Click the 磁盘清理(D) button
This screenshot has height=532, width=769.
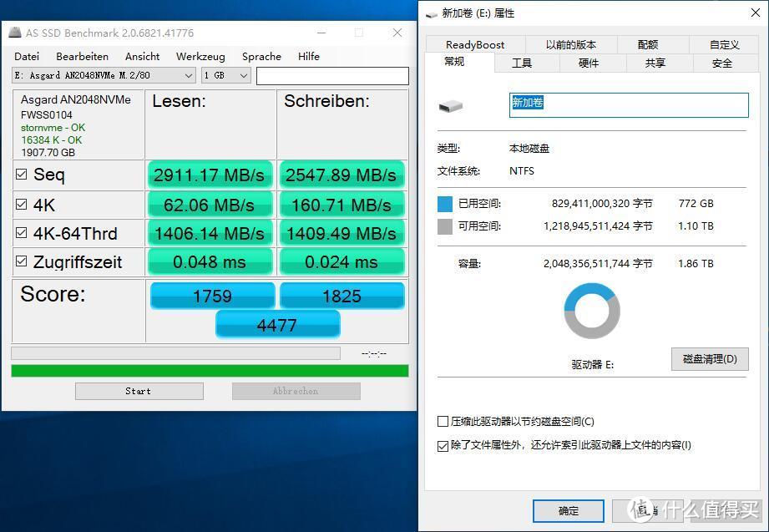tap(710, 359)
